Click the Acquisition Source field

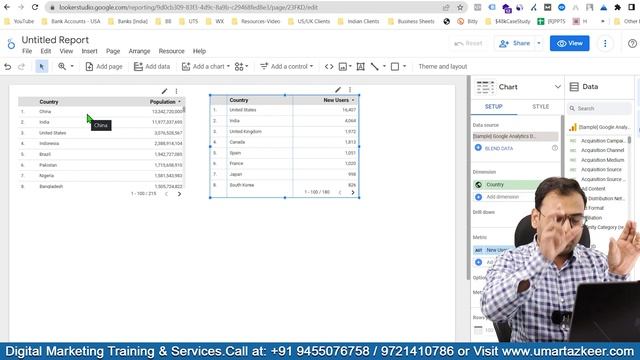coord(601,170)
